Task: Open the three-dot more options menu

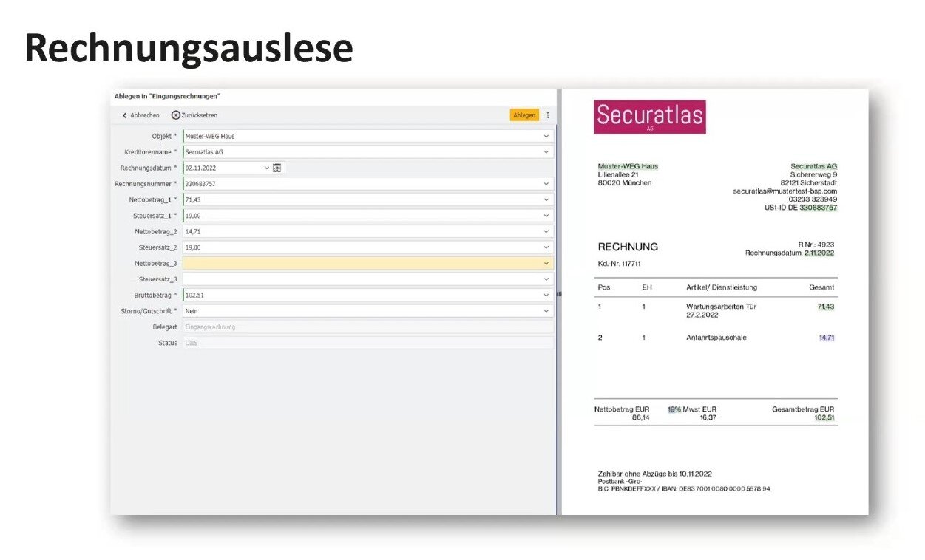Action: 548,115
